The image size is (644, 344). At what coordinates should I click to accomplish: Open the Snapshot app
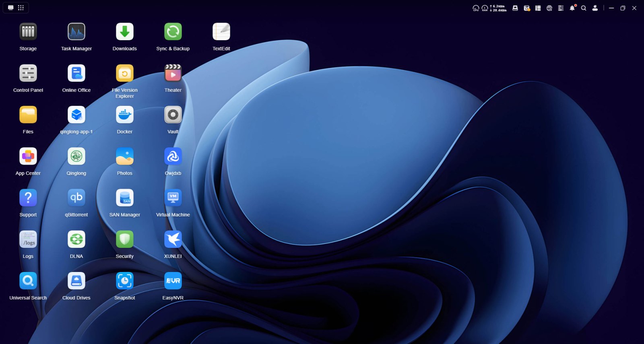click(x=125, y=281)
